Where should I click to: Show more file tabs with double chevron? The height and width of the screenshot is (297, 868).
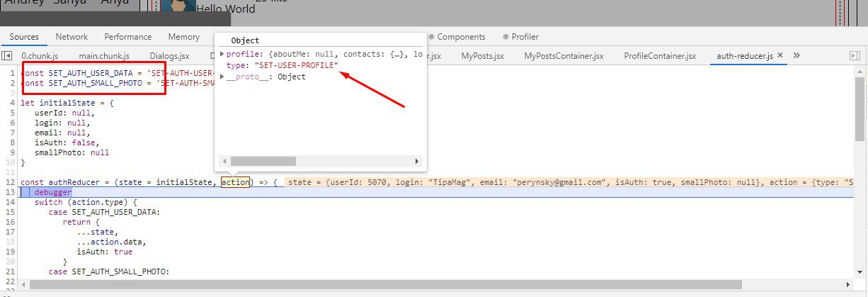[796, 55]
